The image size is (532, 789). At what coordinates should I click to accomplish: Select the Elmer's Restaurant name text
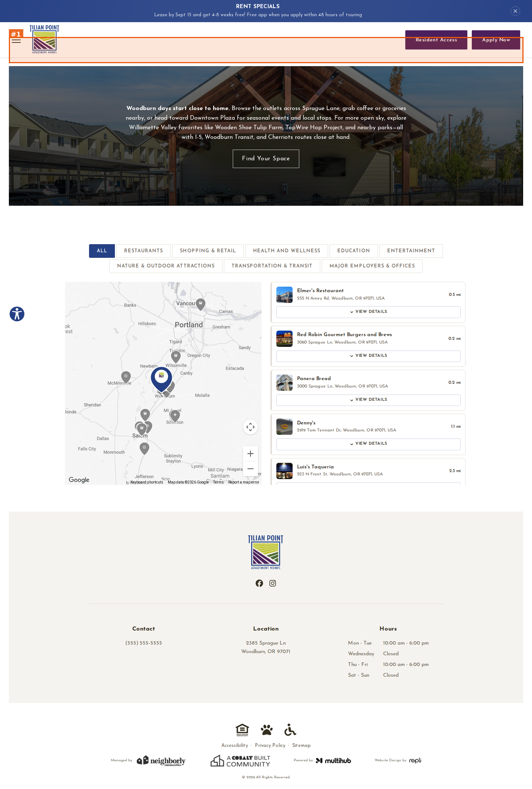coord(320,291)
